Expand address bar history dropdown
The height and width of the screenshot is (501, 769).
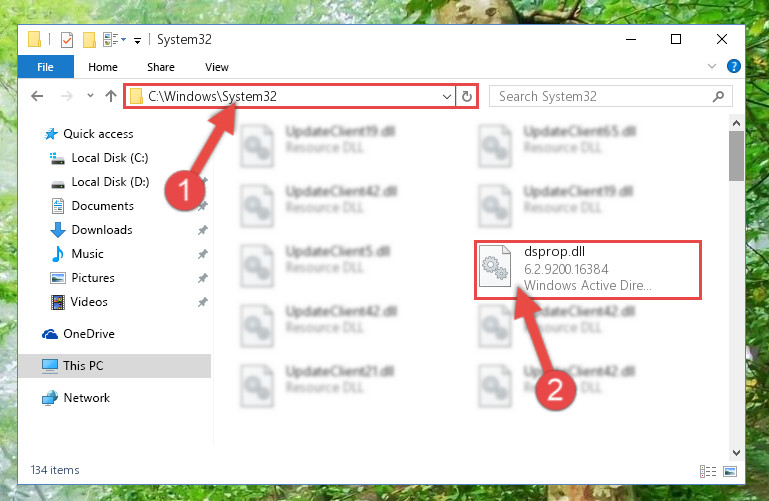pos(446,97)
